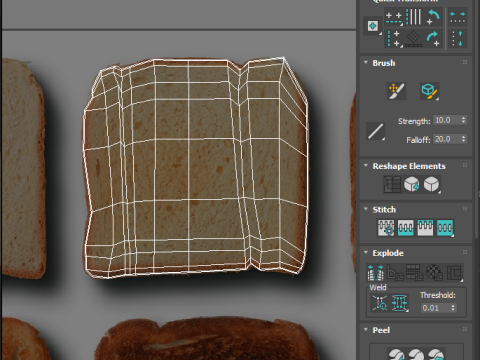
Task: Click the 'Weld' group label
Action: (x=378, y=287)
